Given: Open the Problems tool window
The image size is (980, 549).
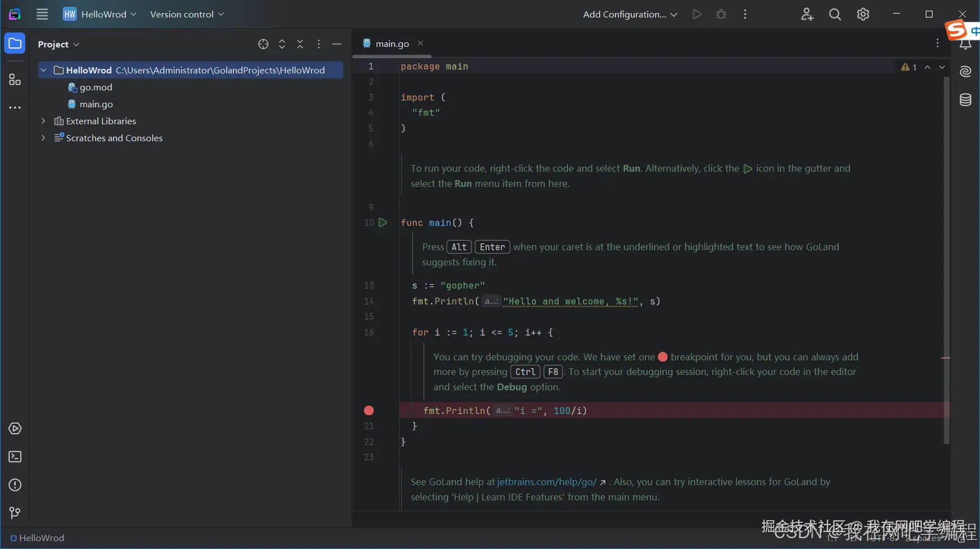Looking at the screenshot, I should (15, 485).
